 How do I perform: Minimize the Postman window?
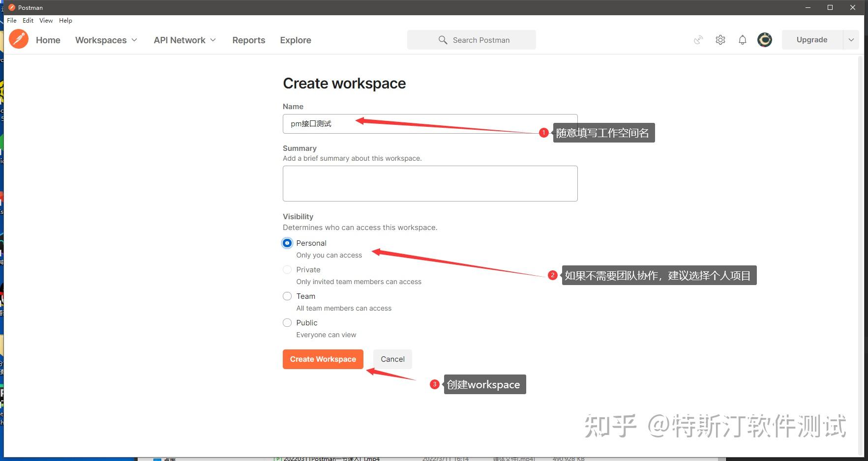(808, 7)
